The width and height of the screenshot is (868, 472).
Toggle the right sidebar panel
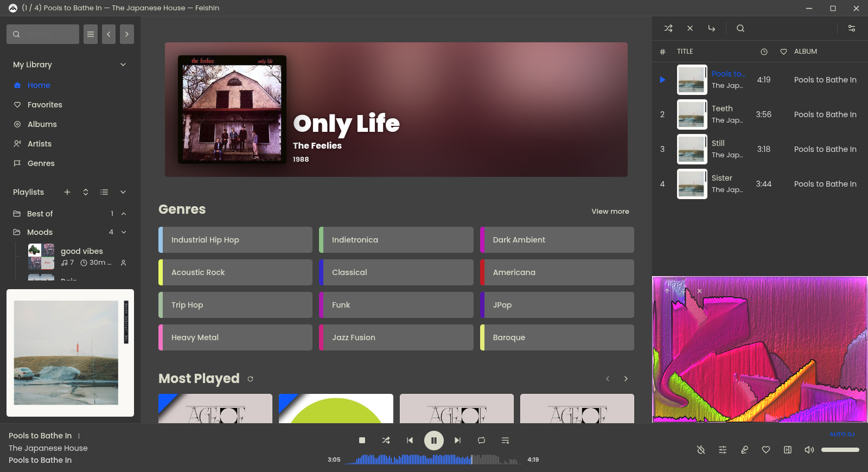pyautogui.click(x=788, y=450)
